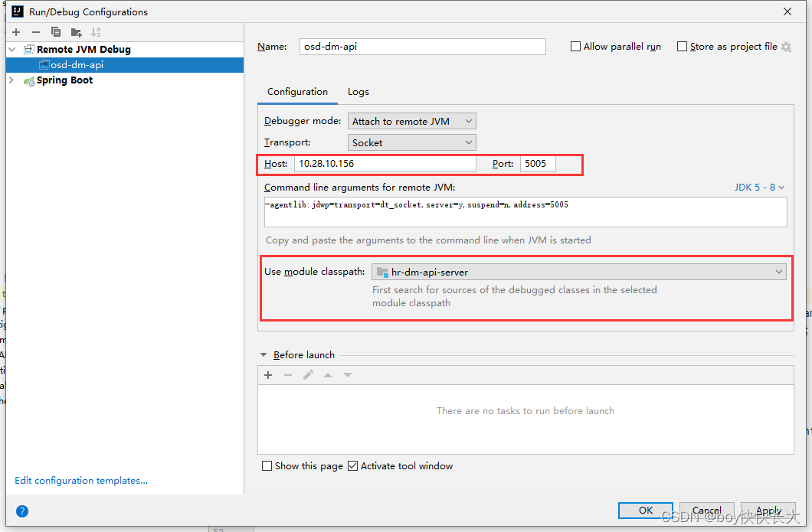Select the Remote JVM Debug tree label
The width and height of the screenshot is (812, 532).
tap(84, 50)
